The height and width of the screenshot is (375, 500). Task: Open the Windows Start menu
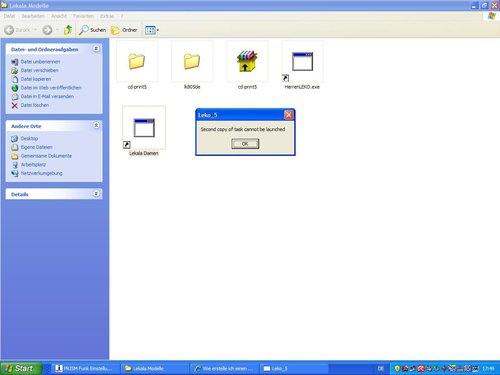coord(21,368)
